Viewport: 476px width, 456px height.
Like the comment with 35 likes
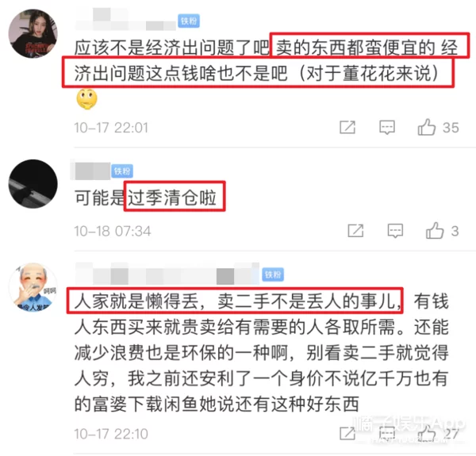[x=427, y=127]
